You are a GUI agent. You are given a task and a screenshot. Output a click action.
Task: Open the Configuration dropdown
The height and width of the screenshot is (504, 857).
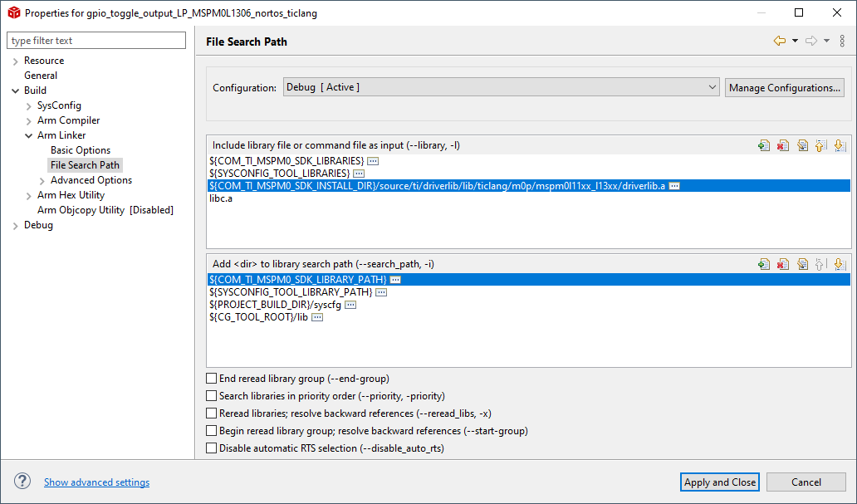(x=501, y=87)
